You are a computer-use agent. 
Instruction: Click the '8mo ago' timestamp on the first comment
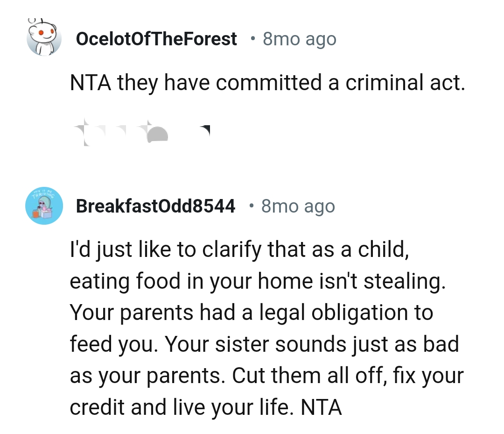coord(299,38)
